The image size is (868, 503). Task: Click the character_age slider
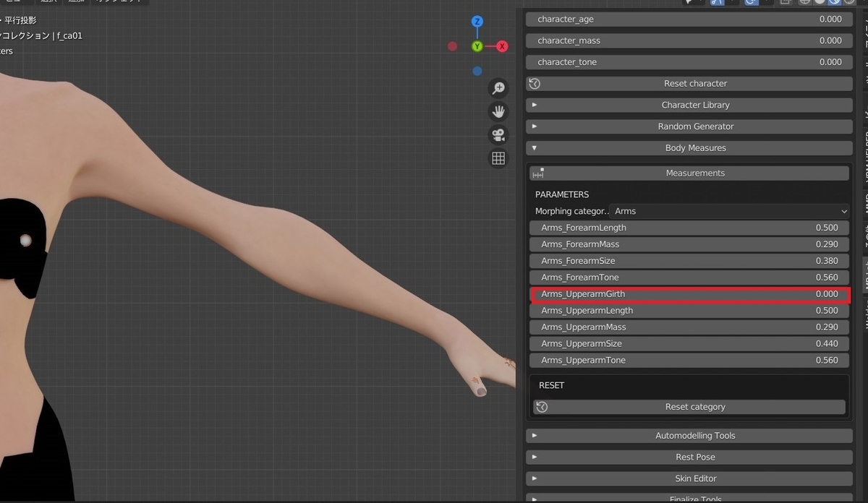tap(689, 20)
